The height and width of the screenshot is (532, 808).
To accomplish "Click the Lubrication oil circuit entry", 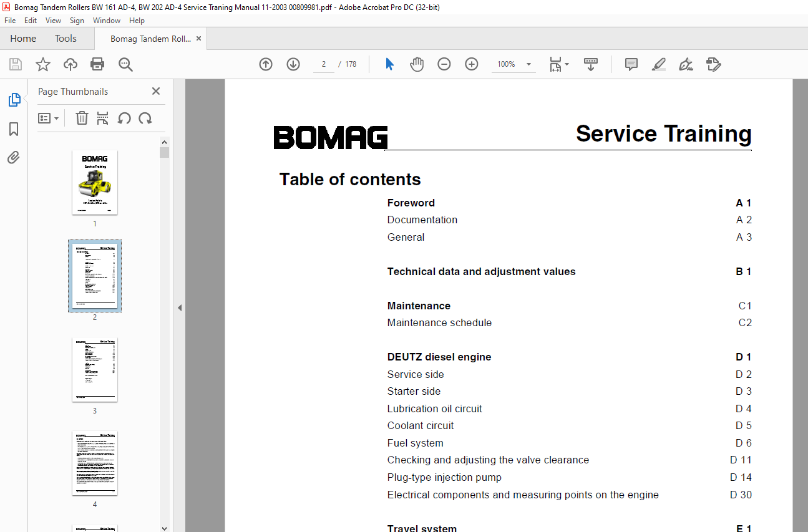I will point(435,409).
